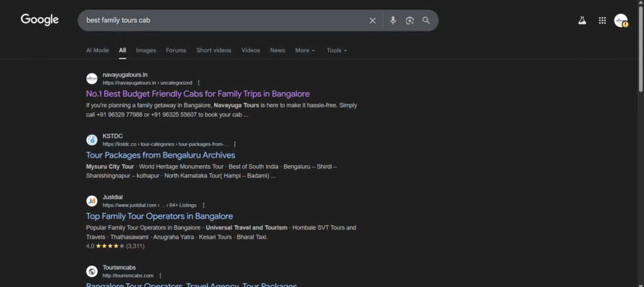Open more options for KSTDC result
Screen dimensions: 644x287
[x=235, y=144]
